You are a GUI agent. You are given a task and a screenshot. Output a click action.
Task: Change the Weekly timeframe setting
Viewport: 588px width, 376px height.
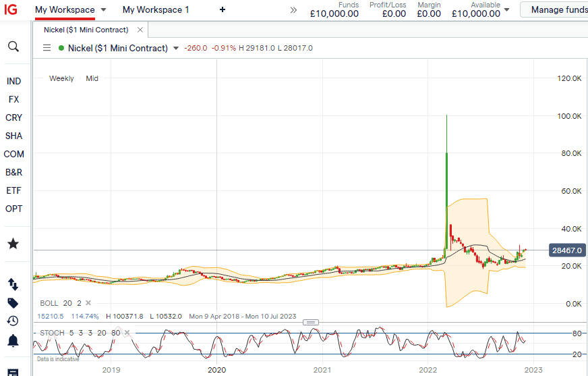pos(61,78)
